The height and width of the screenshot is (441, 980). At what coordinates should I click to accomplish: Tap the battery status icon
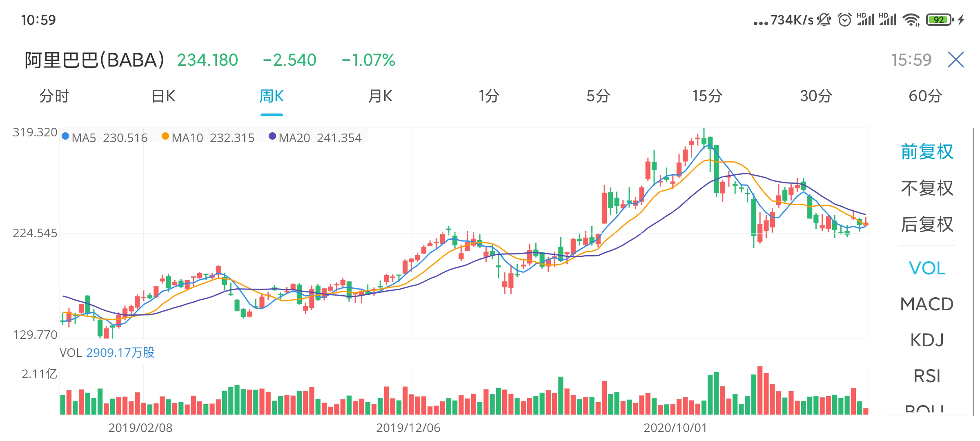point(940,20)
